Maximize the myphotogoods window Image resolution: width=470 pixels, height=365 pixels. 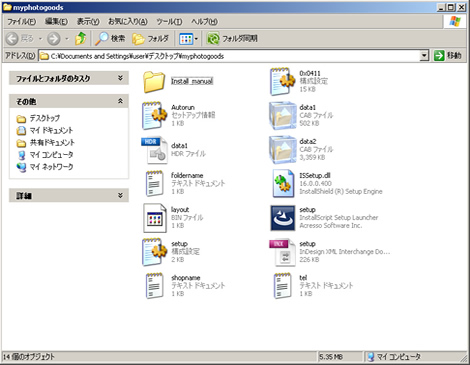click(451, 7)
